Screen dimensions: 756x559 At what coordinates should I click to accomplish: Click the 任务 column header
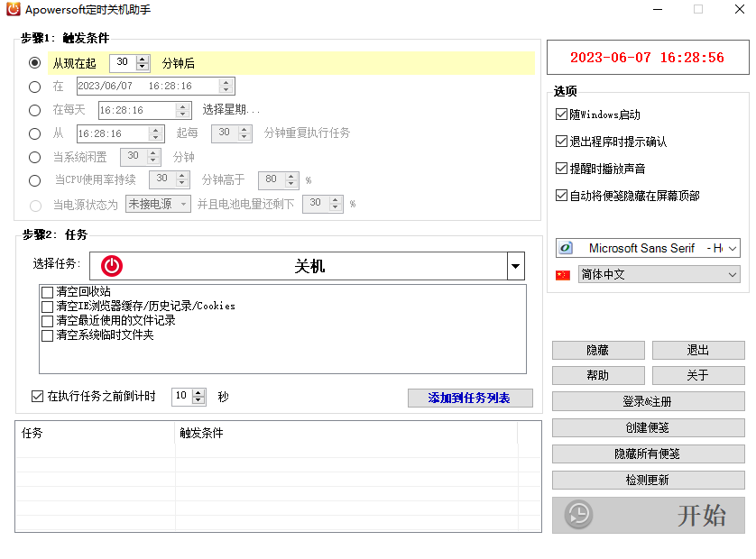(95, 433)
